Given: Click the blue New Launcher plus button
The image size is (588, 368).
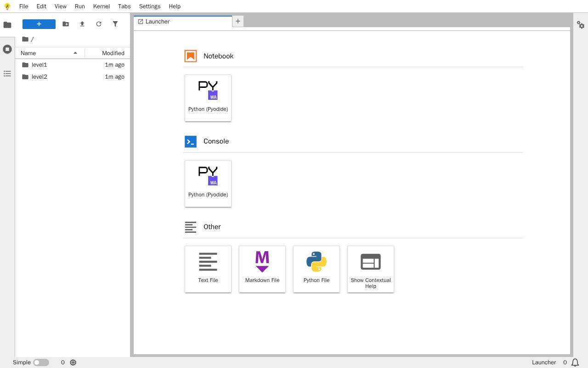Looking at the screenshot, I should point(39,24).
